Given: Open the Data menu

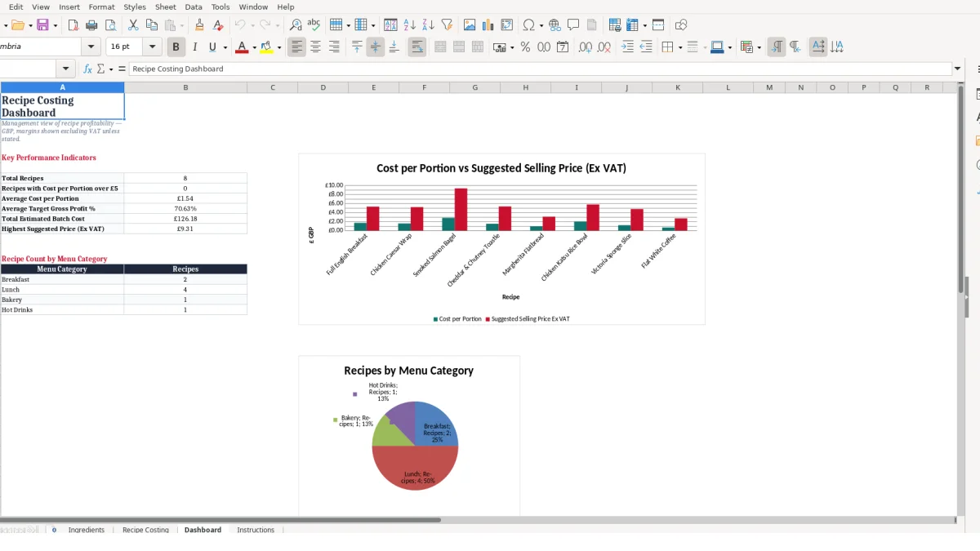Looking at the screenshot, I should [194, 7].
